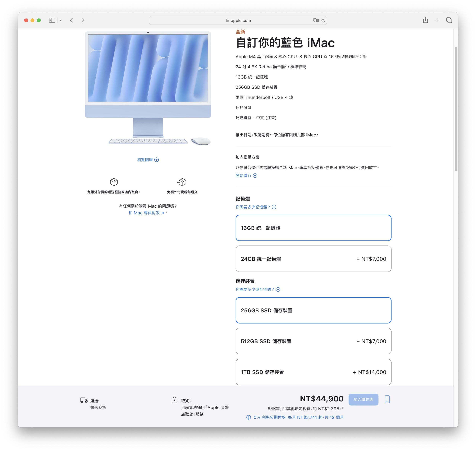Screen dimensions: 476x451
Task: Select 16GB 統一記憶體 option
Action: (313, 228)
